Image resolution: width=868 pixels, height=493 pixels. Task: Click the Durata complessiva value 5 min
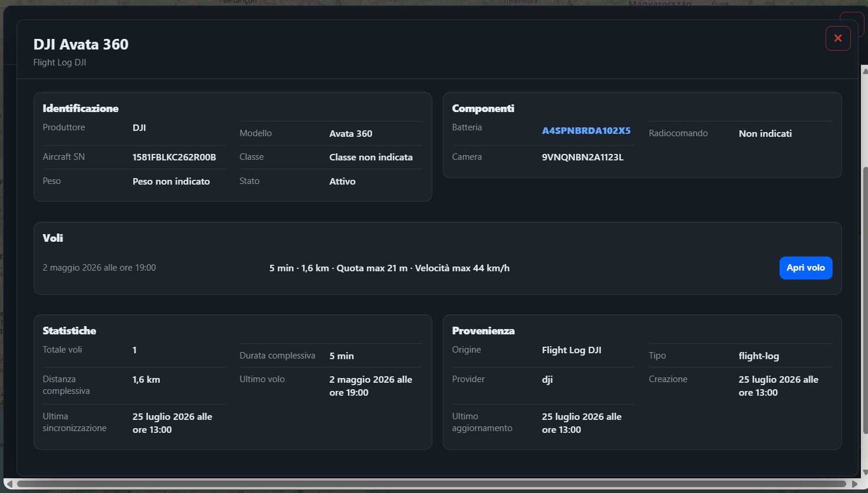click(x=341, y=356)
